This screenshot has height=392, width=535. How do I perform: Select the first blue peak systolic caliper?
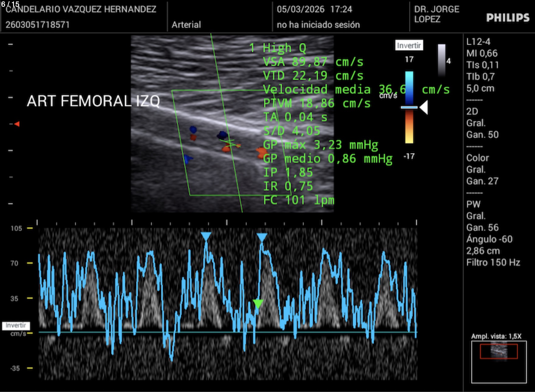(206, 236)
